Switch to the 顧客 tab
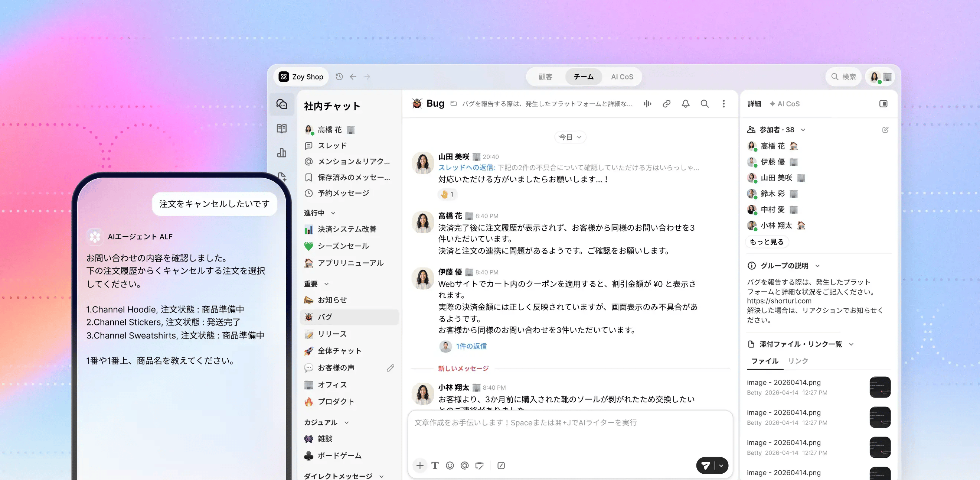 (545, 77)
